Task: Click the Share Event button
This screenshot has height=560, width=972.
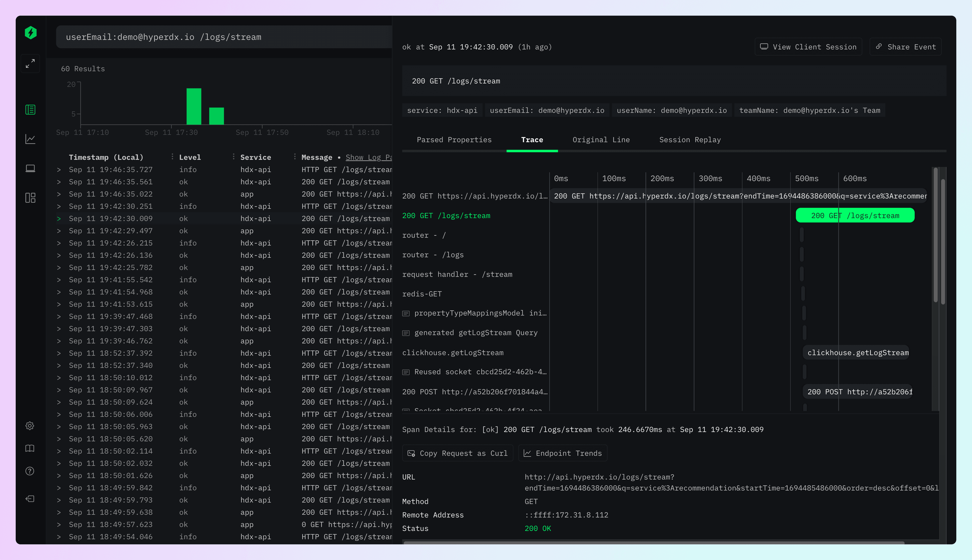Action: coord(905,47)
